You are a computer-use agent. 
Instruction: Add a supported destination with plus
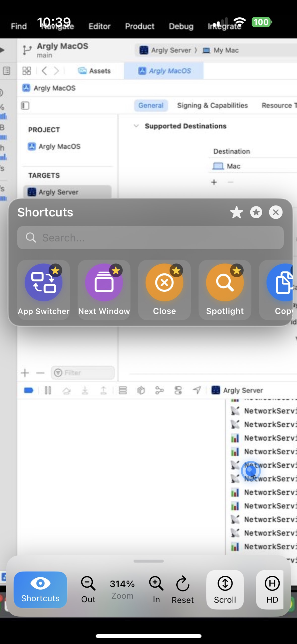214,182
